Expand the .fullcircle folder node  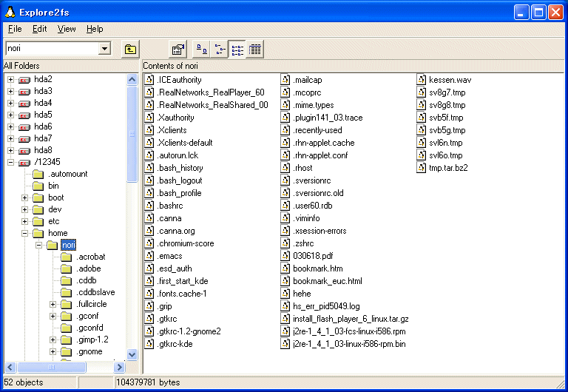click(x=53, y=304)
